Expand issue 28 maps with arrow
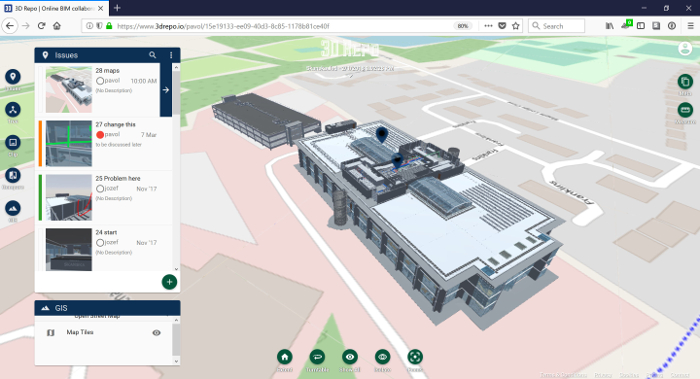This screenshot has height=379, width=700. (166, 90)
